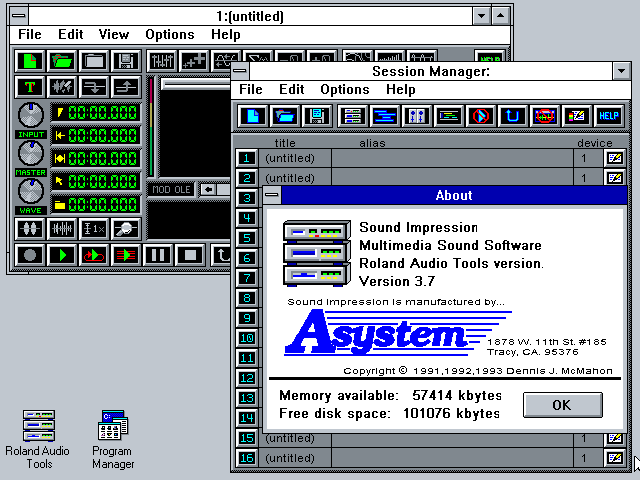Open File menu in 1:(untitled) window
This screenshot has width=640, height=480.
click(x=30, y=34)
